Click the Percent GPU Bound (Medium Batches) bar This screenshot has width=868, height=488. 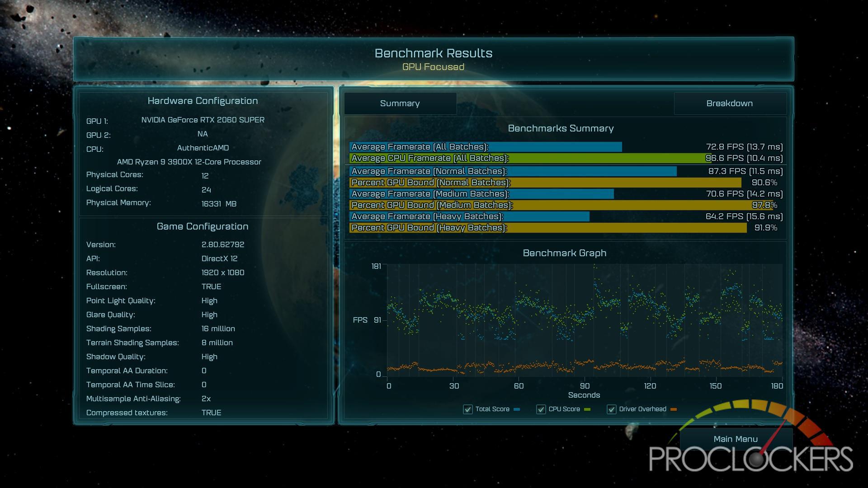(561, 205)
